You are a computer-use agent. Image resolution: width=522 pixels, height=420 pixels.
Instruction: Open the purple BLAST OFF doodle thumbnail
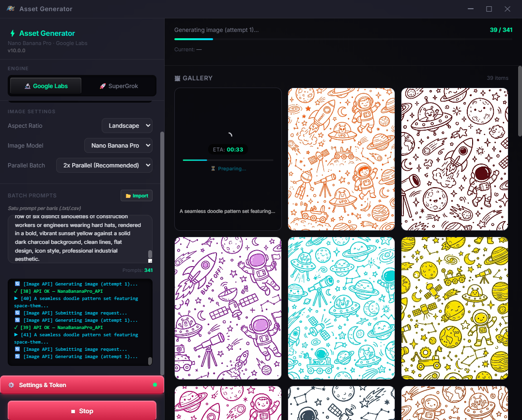tap(228, 308)
